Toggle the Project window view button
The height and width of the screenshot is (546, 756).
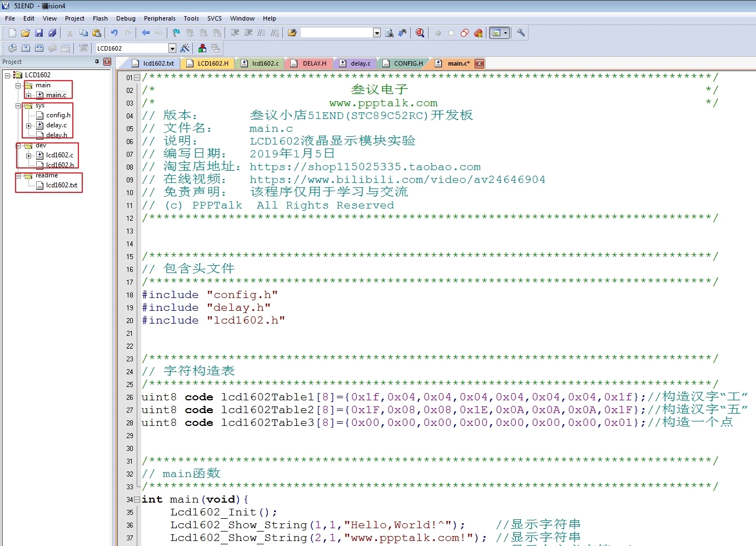[496, 33]
